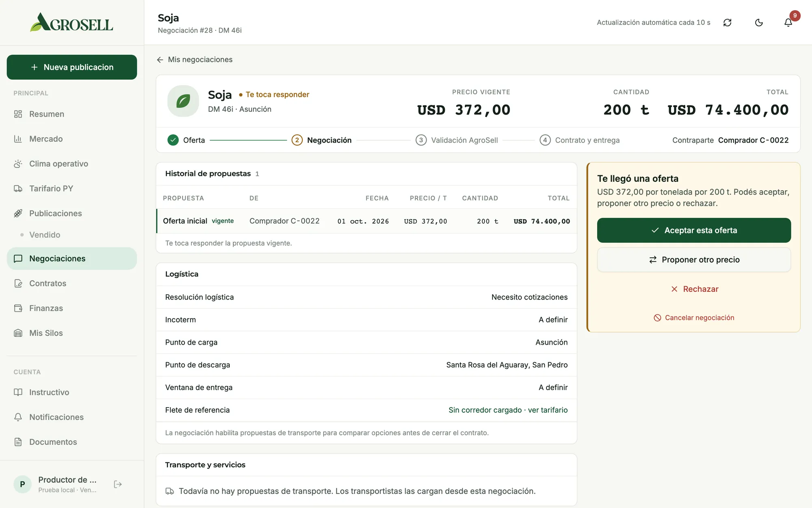
Task: Open Instructivo in account section
Action: click(x=71, y=392)
